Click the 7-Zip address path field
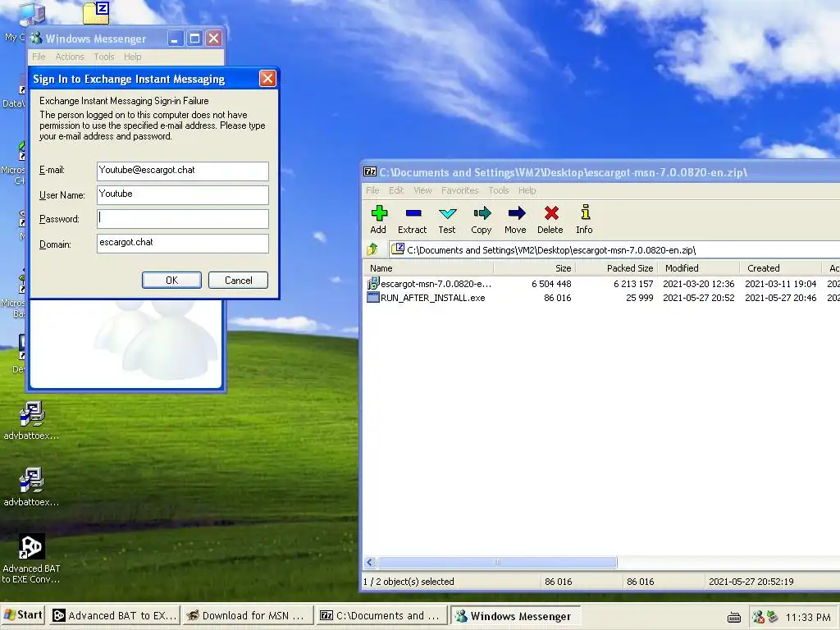840x630 pixels. pyautogui.click(x=614, y=250)
